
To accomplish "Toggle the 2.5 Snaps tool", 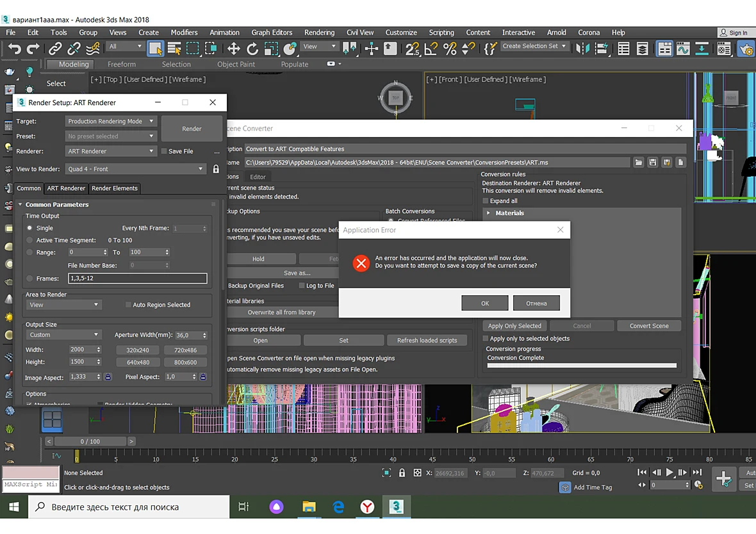I will click(x=412, y=49).
